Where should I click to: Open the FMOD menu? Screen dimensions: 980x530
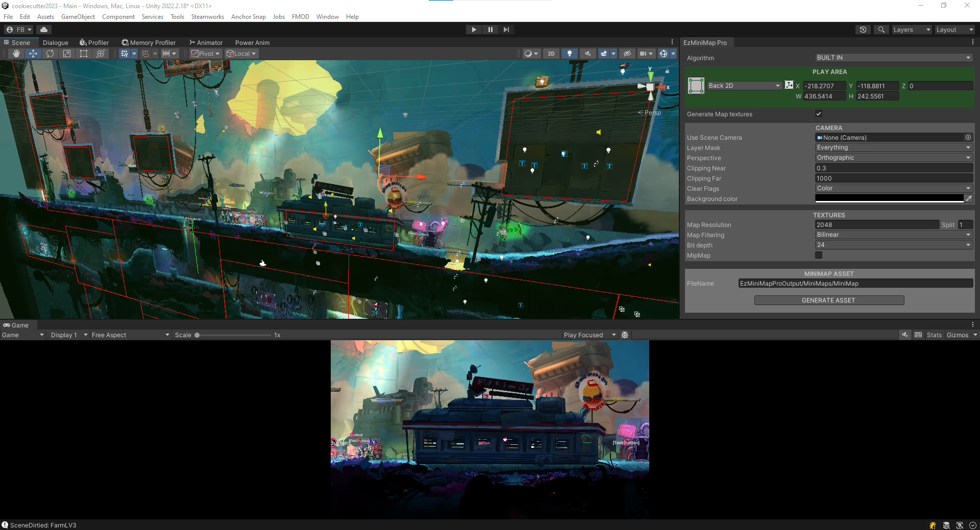click(x=301, y=17)
